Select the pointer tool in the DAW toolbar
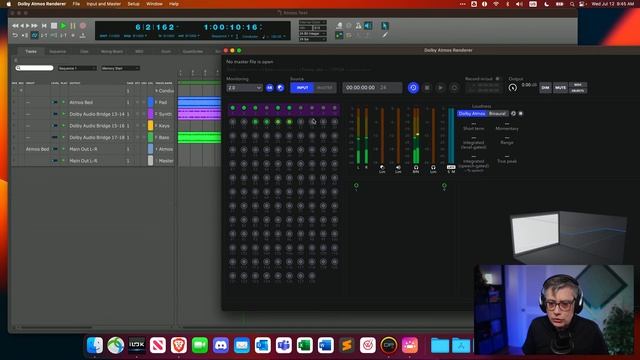 [x=385, y=26]
